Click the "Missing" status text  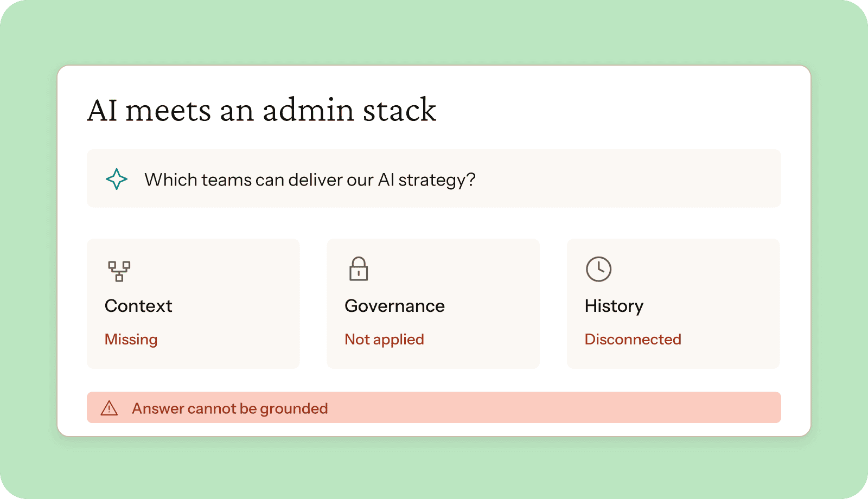[131, 340]
